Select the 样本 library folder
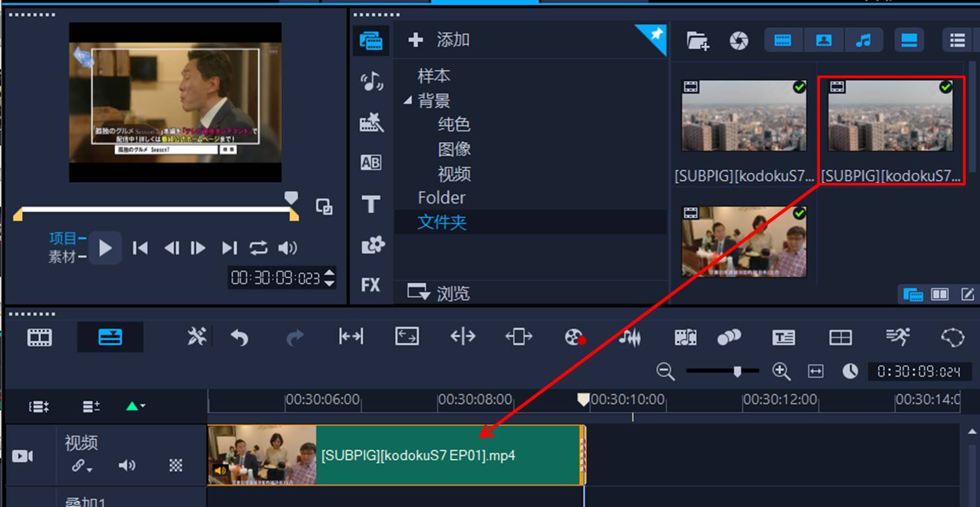This screenshot has width=980, height=507. [433, 75]
